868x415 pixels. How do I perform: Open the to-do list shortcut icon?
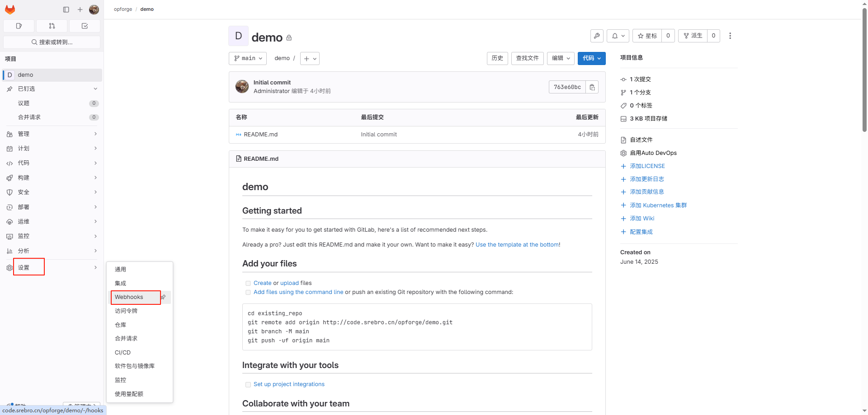point(85,26)
